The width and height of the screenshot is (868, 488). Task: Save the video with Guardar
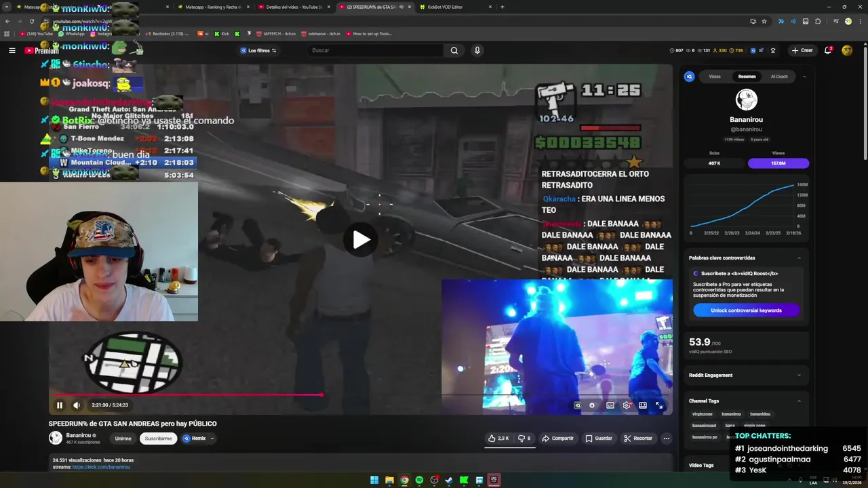pos(599,439)
